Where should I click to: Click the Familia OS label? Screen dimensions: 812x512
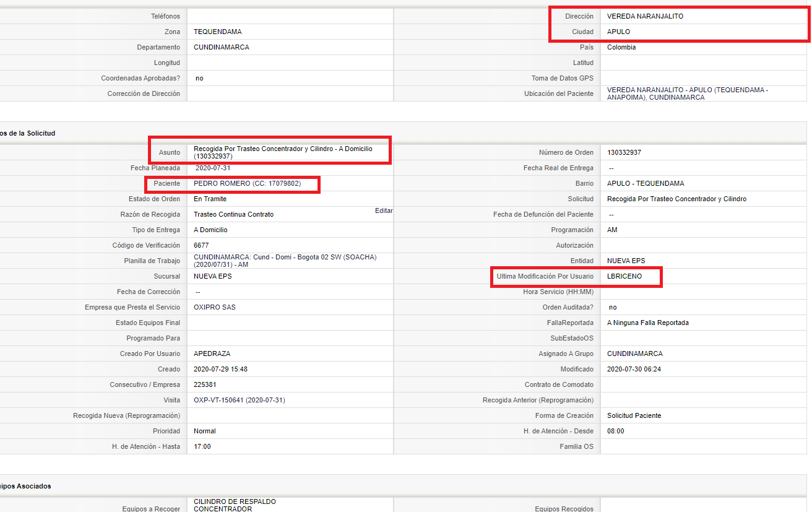[x=577, y=446]
